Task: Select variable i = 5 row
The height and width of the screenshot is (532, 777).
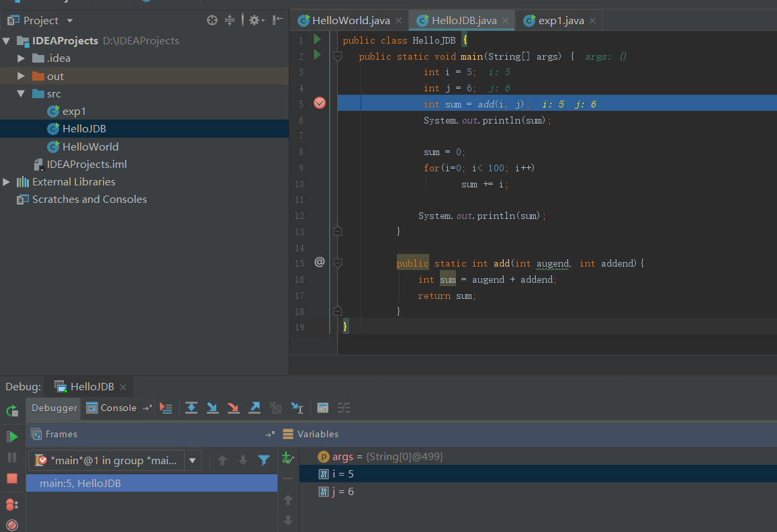Action: (538, 474)
